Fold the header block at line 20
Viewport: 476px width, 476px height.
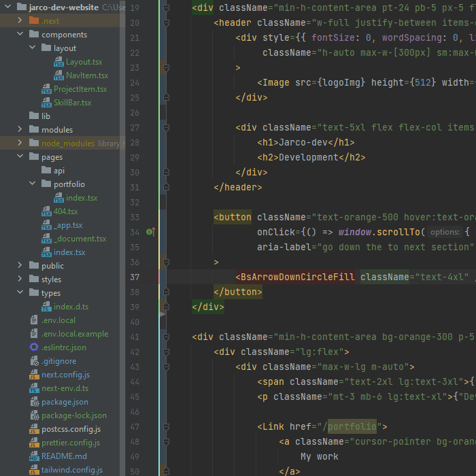pyautogui.click(x=167, y=22)
